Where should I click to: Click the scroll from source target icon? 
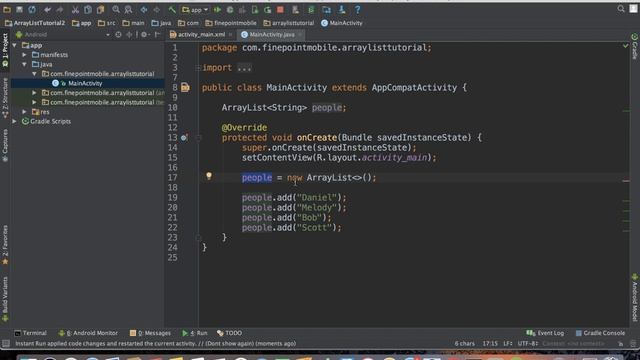(118, 35)
